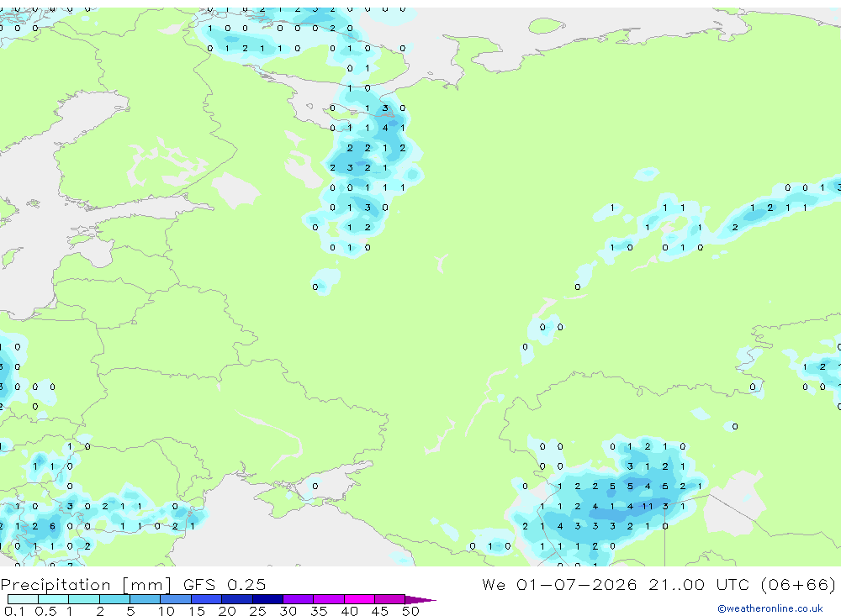The image size is (841, 616).
Task: Click the '35' legend scale label
Action: point(319,611)
